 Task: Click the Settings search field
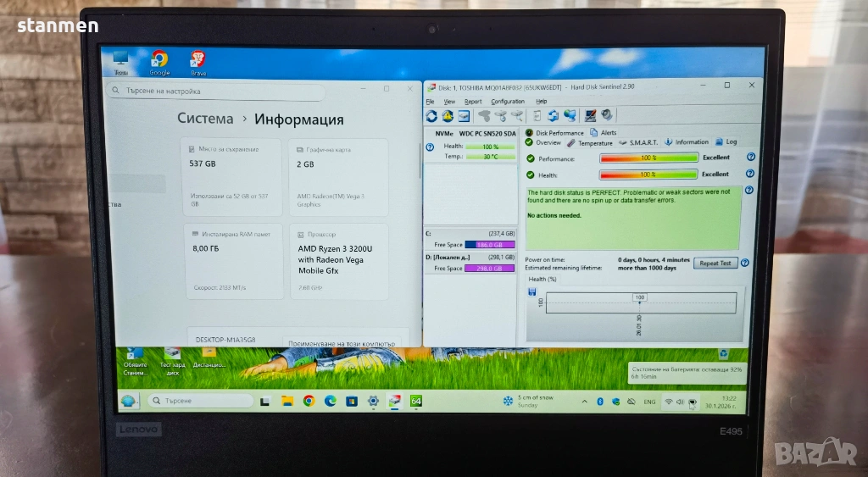[216, 91]
